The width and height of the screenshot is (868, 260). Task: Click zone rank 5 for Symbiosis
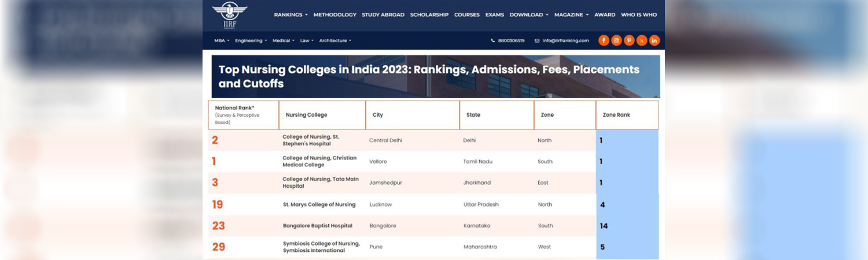coord(602,247)
